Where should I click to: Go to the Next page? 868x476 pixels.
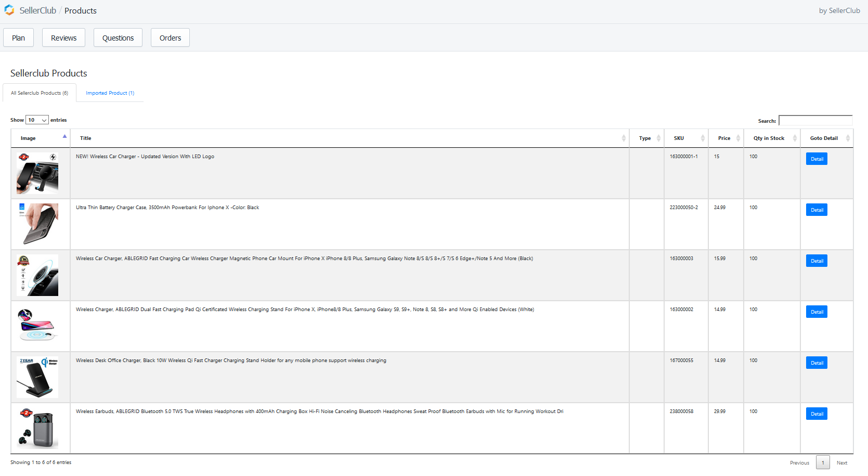pyautogui.click(x=842, y=462)
